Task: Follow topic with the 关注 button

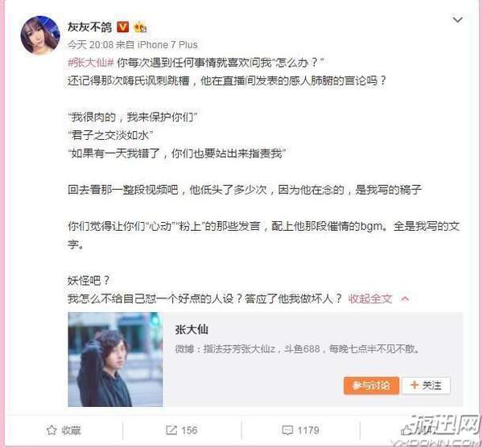Action: pos(426,385)
